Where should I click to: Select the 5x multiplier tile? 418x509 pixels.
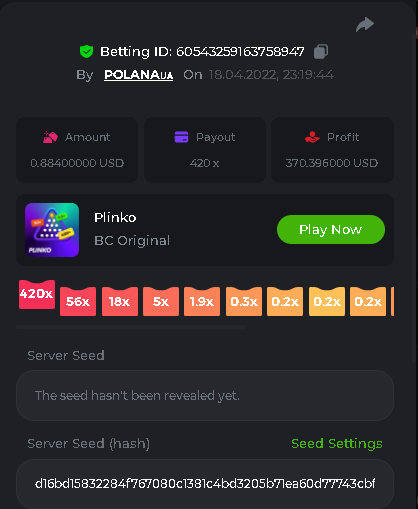tap(161, 301)
